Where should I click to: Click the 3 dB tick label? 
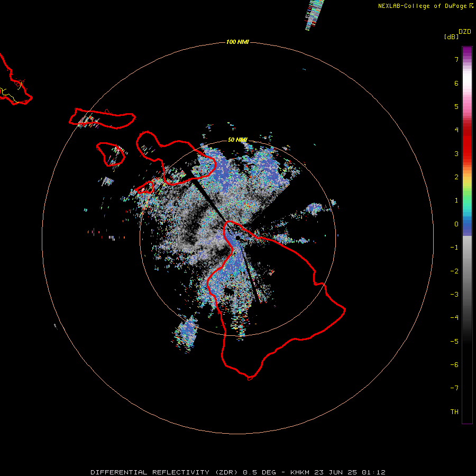coord(456,153)
